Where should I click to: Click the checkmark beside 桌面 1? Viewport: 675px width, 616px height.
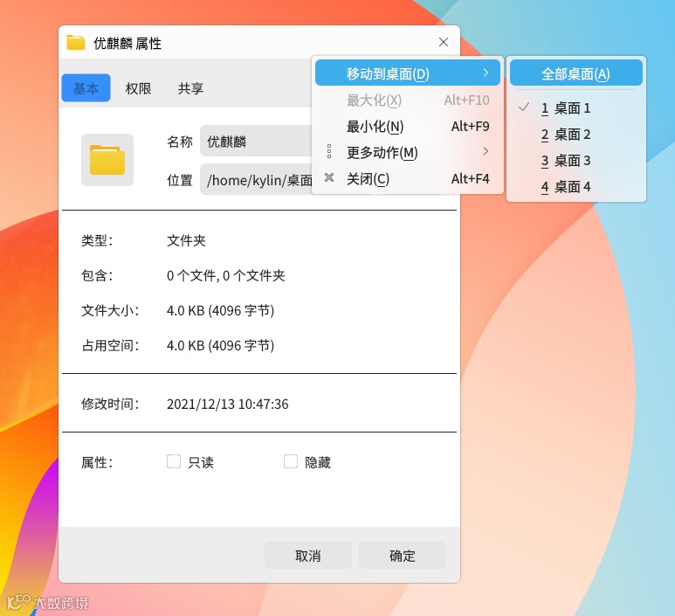pos(523,107)
